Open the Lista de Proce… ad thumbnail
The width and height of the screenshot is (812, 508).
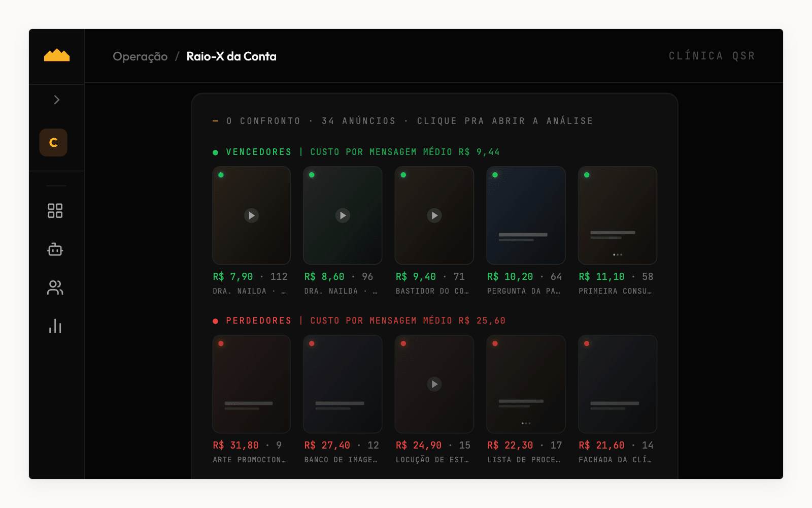526,384
